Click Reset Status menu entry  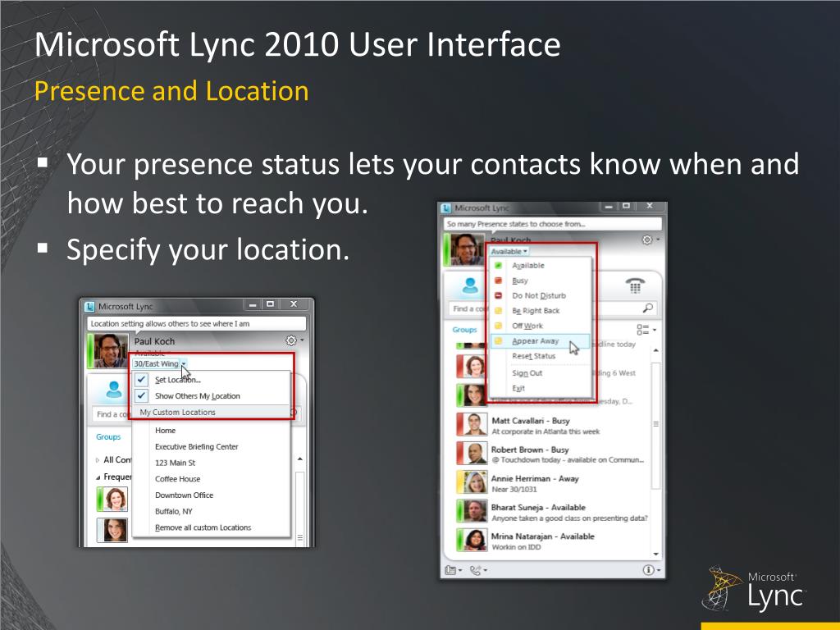[x=540, y=356]
